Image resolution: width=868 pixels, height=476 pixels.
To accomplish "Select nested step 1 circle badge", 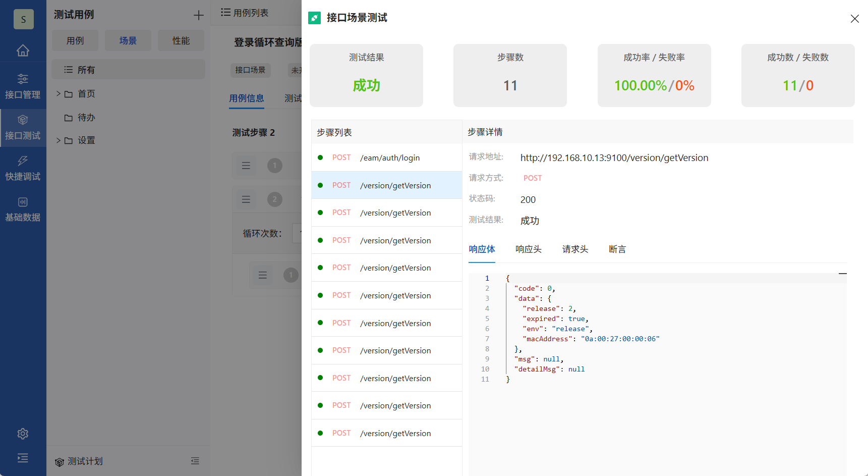I will click(x=291, y=275).
